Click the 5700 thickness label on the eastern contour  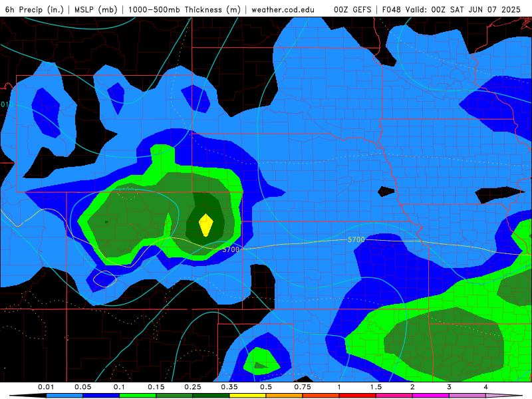click(x=356, y=239)
